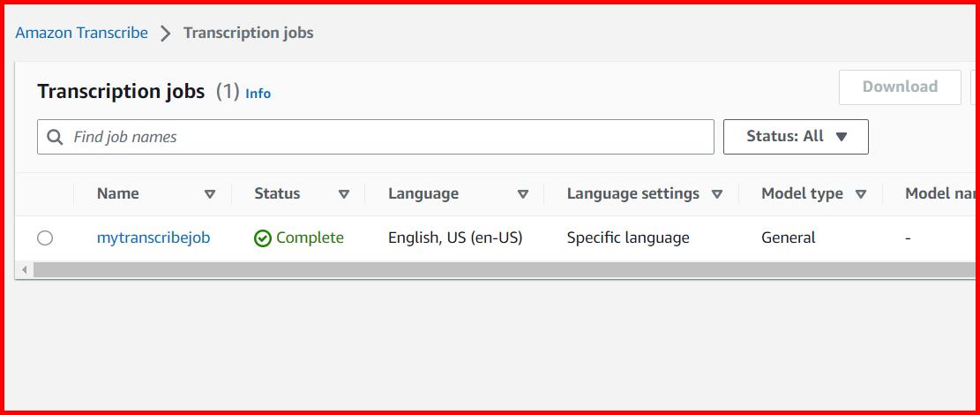Open the Status: All filter dropdown
The image size is (980, 415).
[796, 137]
